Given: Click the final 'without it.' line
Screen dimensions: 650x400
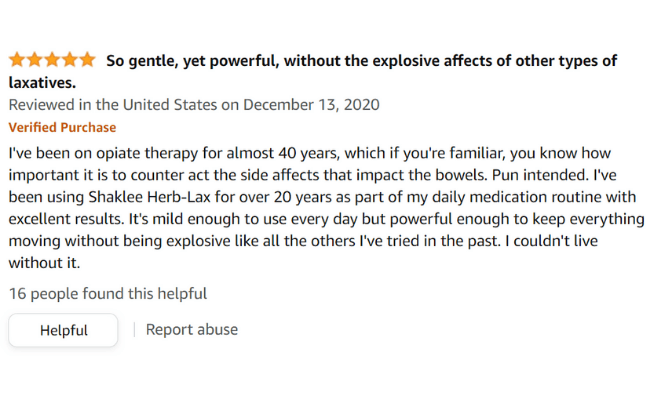Looking at the screenshot, I should point(44,263).
